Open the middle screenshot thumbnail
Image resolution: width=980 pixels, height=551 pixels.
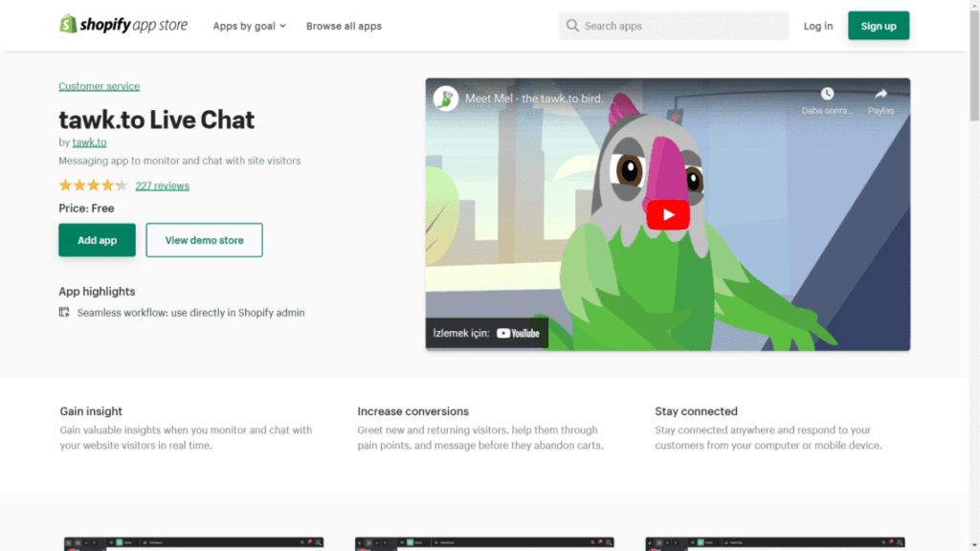[484, 543]
